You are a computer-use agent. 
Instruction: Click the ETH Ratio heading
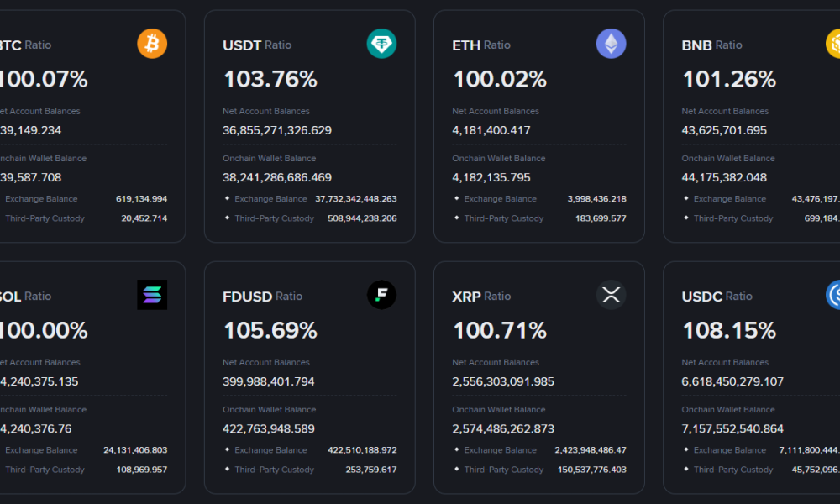480,45
